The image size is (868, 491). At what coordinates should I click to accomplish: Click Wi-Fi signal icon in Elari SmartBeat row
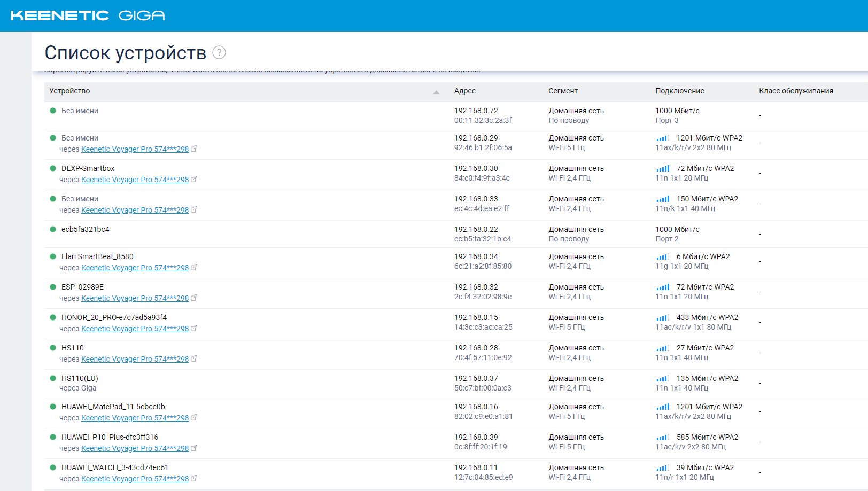(x=663, y=256)
